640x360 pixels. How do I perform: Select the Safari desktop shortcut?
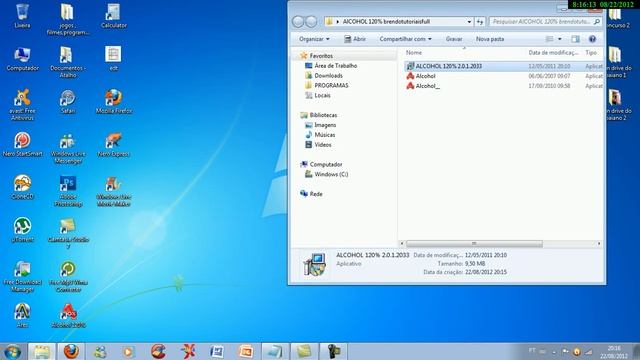click(68, 102)
